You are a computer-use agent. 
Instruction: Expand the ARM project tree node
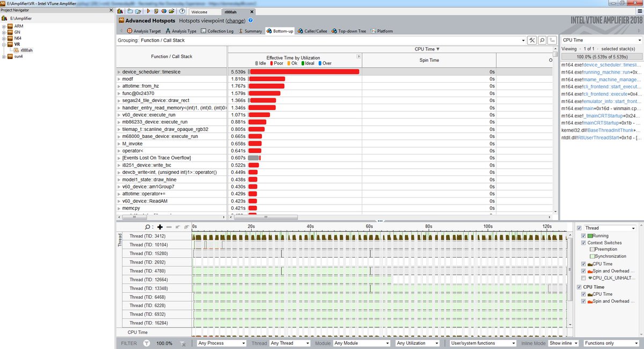coord(4,26)
